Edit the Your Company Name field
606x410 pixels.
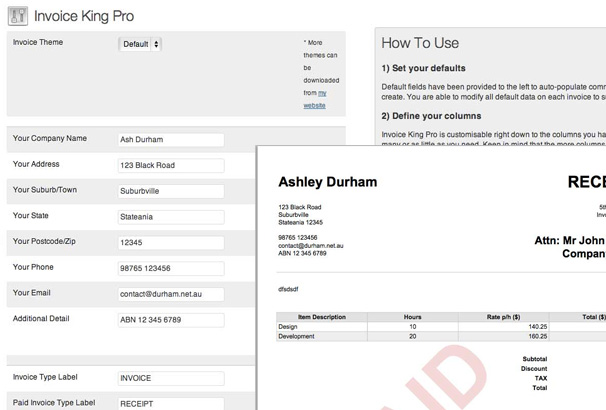(x=171, y=140)
